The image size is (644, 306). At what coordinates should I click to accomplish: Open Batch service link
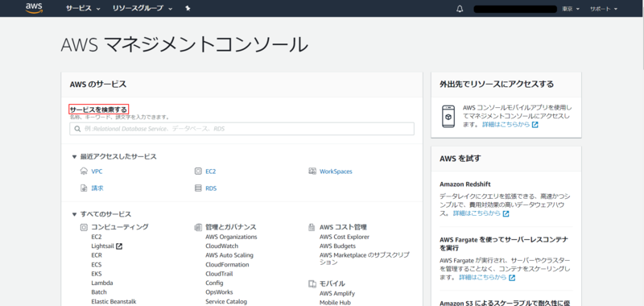pos(99,292)
